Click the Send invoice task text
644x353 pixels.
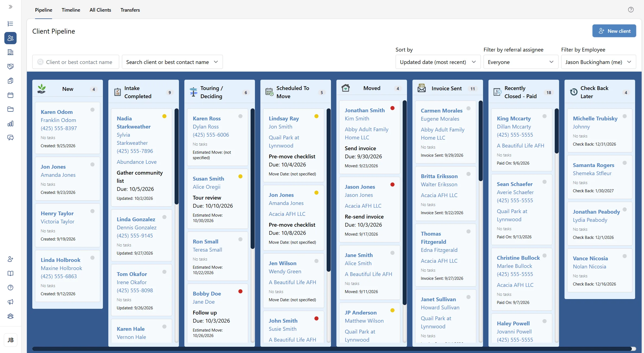point(360,148)
